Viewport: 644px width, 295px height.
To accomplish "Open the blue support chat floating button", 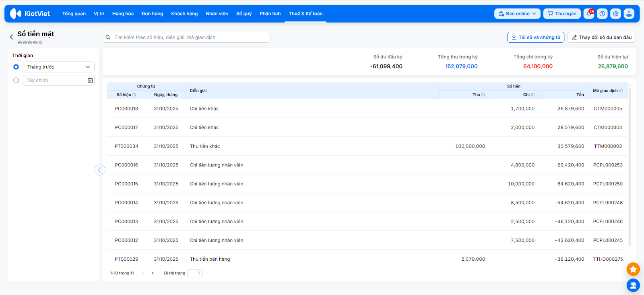I will click(633, 285).
